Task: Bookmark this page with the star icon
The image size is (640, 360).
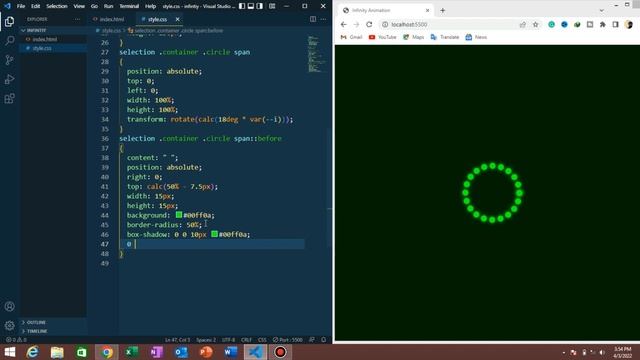Action: (x=536, y=24)
